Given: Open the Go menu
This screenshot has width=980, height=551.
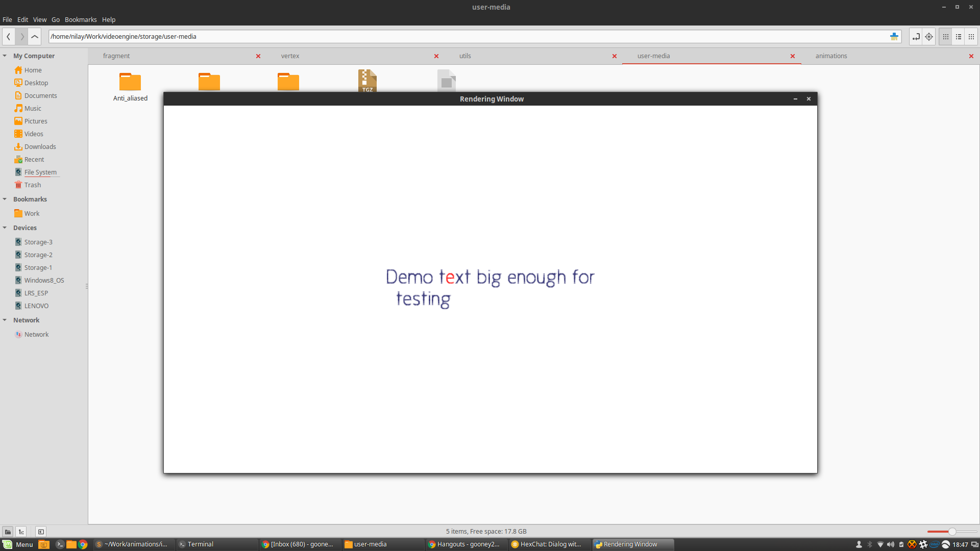Looking at the screenshot, I should pos(56,19).
